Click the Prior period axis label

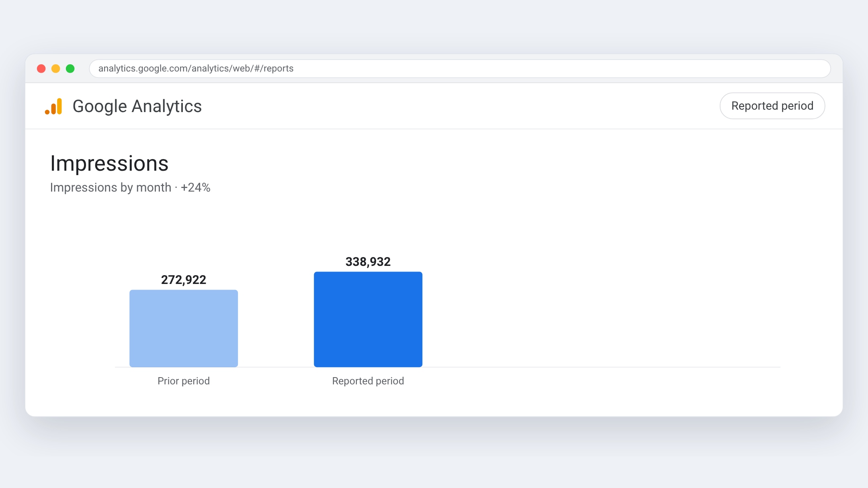pyautogui.click(x=184, y=381)
